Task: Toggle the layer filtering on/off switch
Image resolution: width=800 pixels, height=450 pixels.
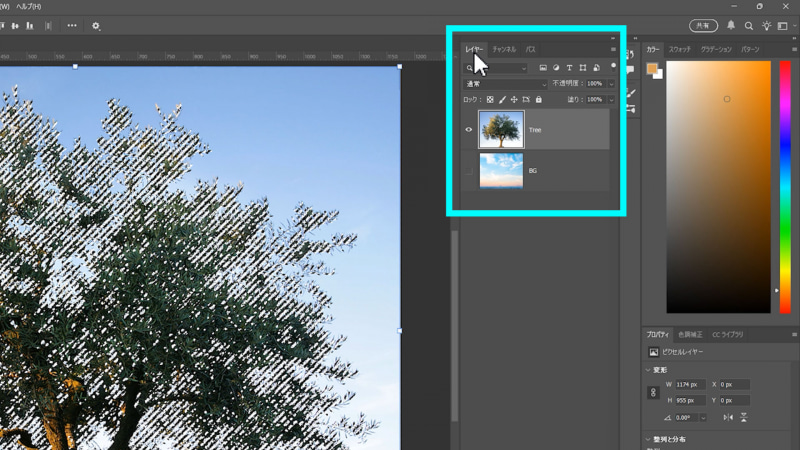Action: [x=613, y=66]
